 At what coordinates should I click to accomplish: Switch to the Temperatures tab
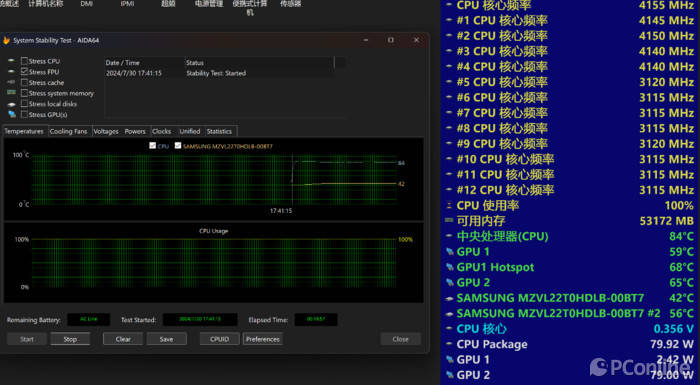pyautogui.click(x=24, y=131)
